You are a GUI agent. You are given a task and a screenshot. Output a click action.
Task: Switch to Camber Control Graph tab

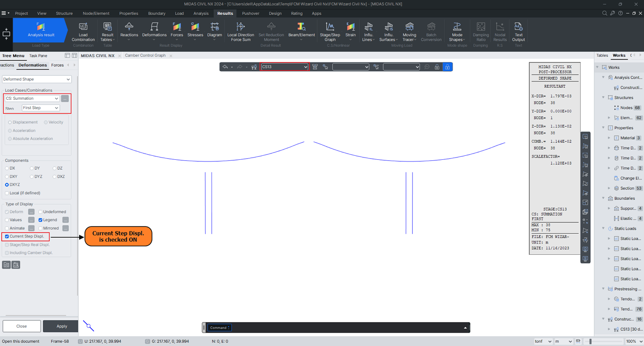[x=145, y=56]
